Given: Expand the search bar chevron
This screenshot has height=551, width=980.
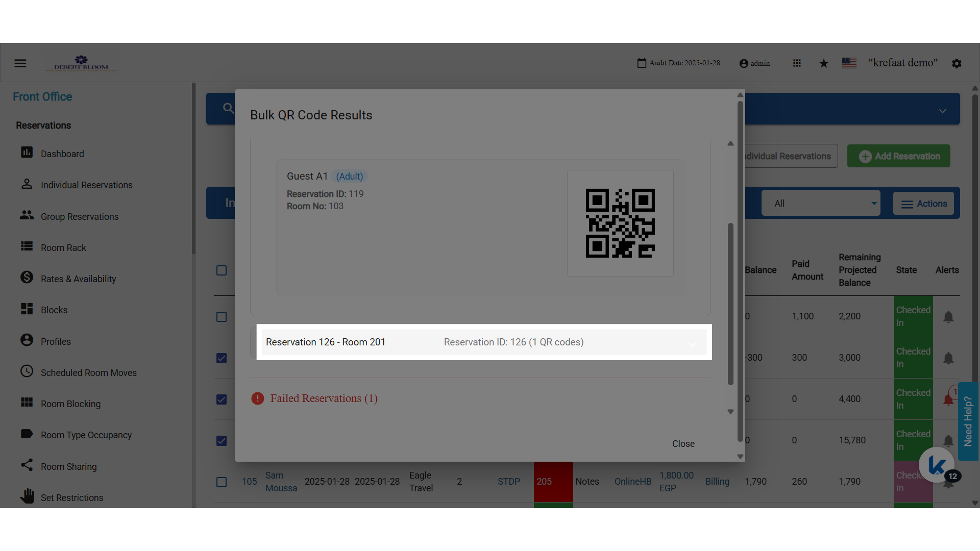Looking at the screenshot, I should 943,111.
